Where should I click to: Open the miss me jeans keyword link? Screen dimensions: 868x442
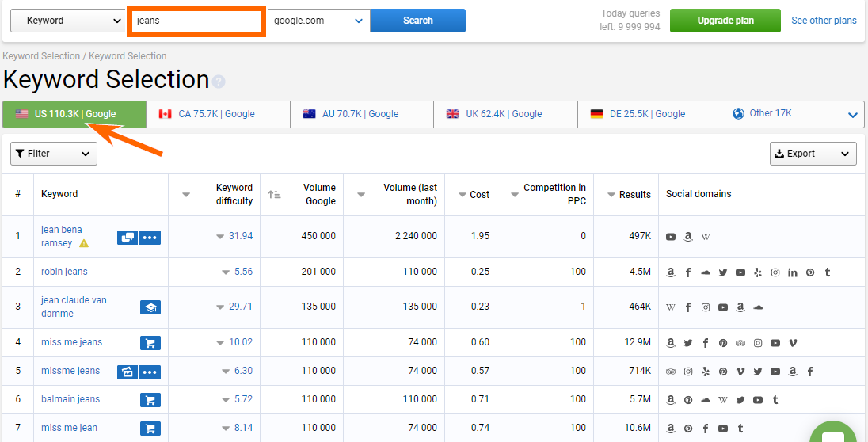pos(71,342)
